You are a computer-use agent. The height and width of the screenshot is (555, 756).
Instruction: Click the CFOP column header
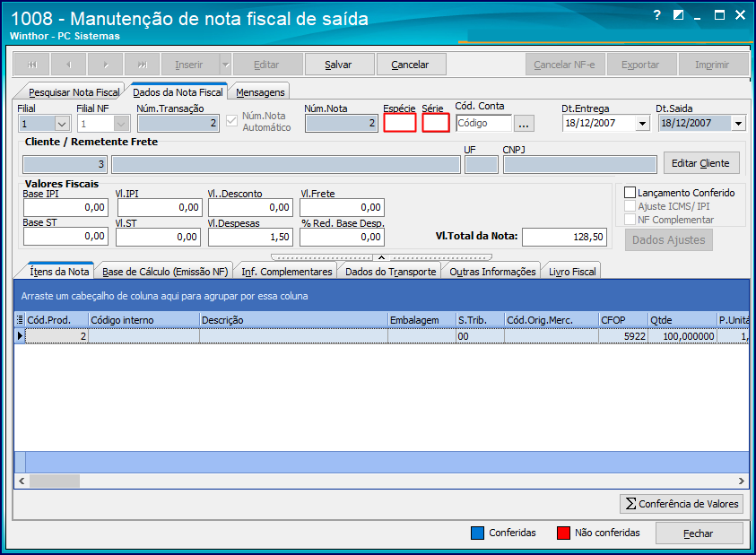623,320
